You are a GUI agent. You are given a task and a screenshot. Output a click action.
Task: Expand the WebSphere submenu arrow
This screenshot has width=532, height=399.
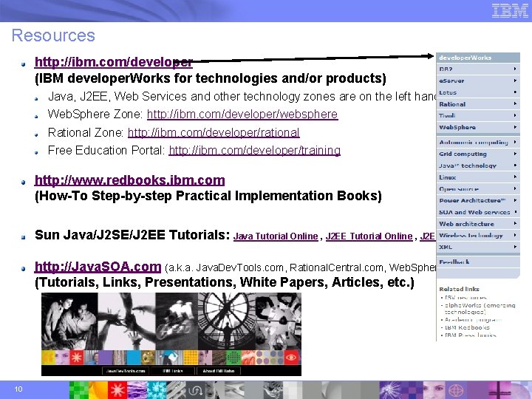tap(515, 127)
